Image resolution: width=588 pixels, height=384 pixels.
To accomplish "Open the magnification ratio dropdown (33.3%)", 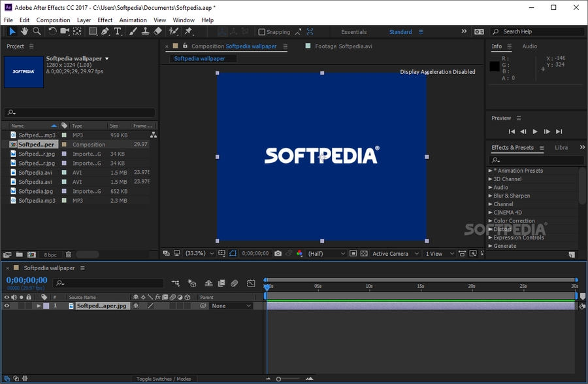I will [x=197, y=253].
